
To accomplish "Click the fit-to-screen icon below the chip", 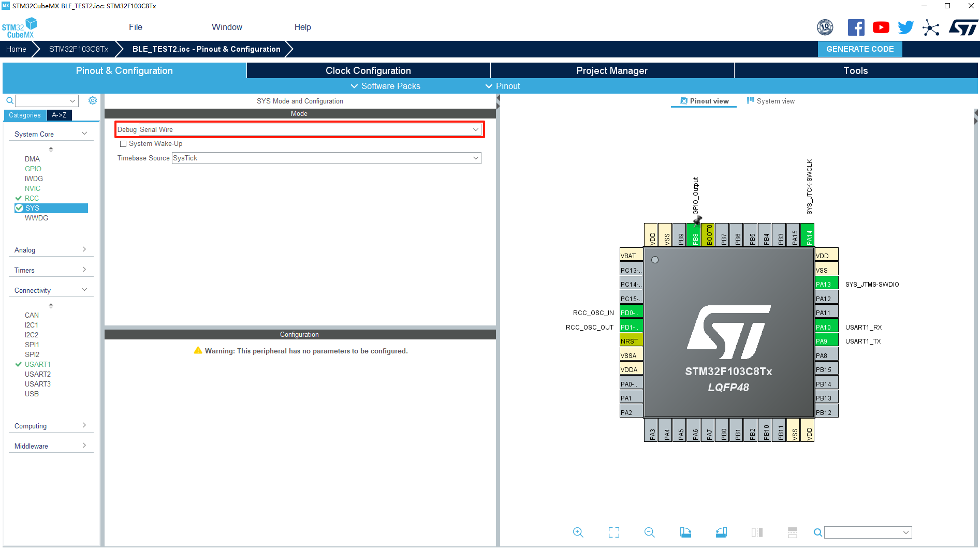I will (x=614, y=532).
